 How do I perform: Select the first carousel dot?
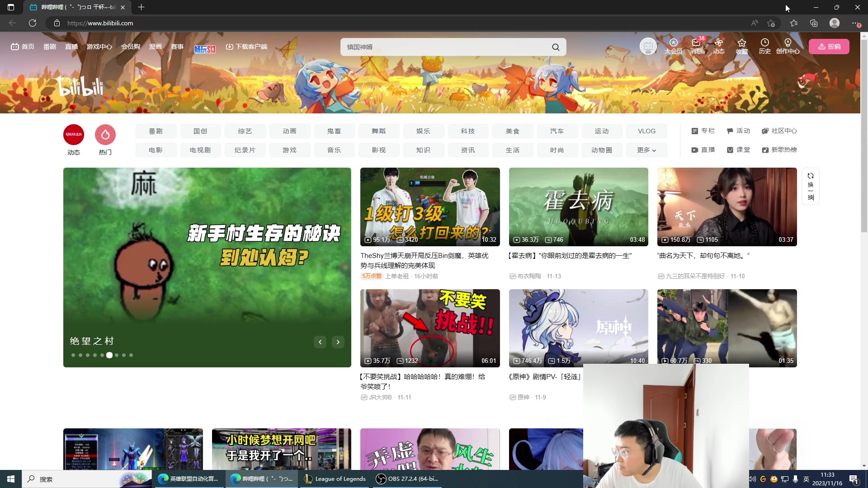[x=73, y=355]
